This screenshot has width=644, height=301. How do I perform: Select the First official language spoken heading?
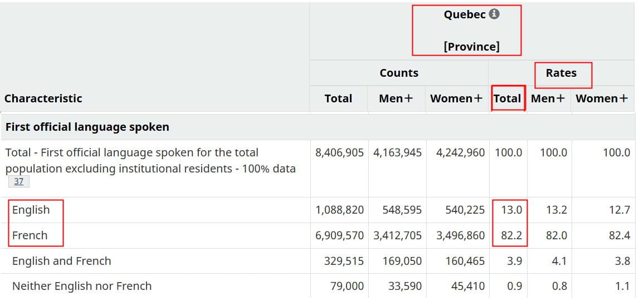click(x=87, y=127)
